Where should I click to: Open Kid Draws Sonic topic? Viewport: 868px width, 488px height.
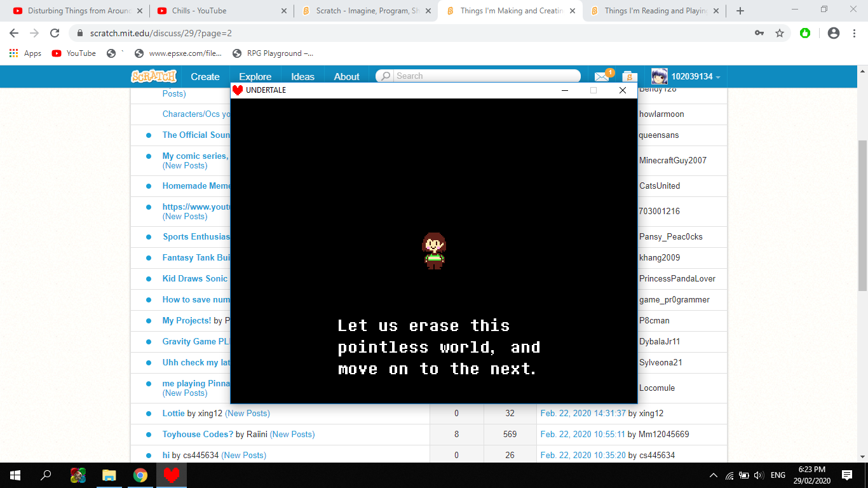pyautogui.click(x=195, y=278)
